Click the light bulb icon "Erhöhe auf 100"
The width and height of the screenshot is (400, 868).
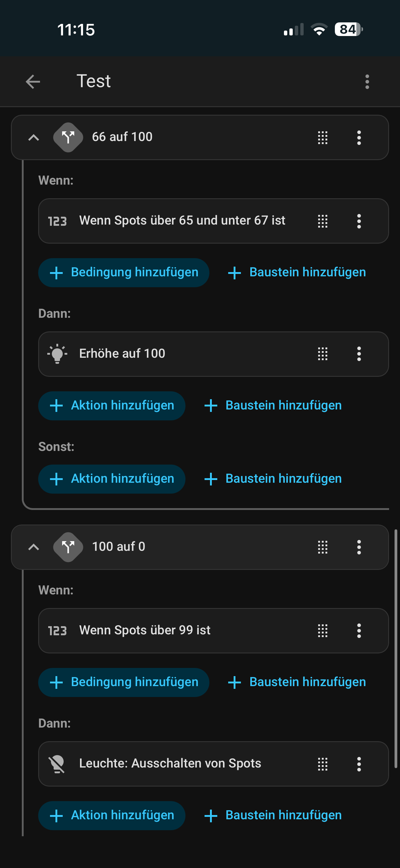[x=57, y=354]
